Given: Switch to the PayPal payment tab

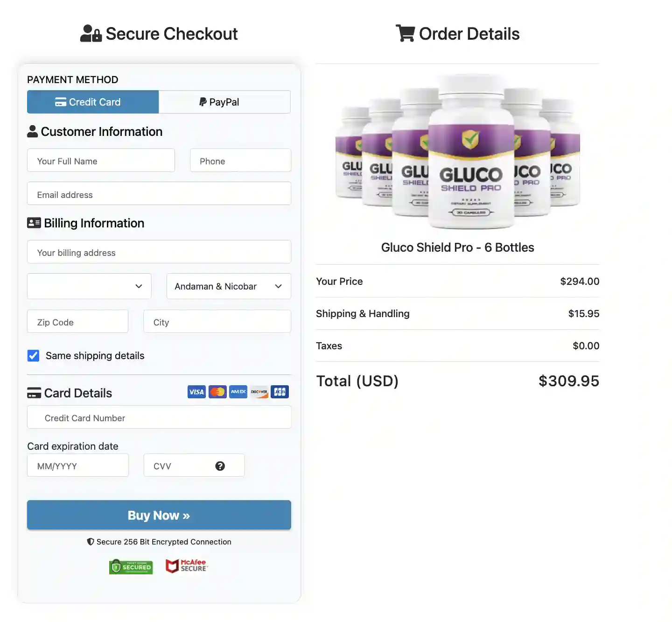Looking at the screenshot, I should pyautogui.click(x=224, y=102).
